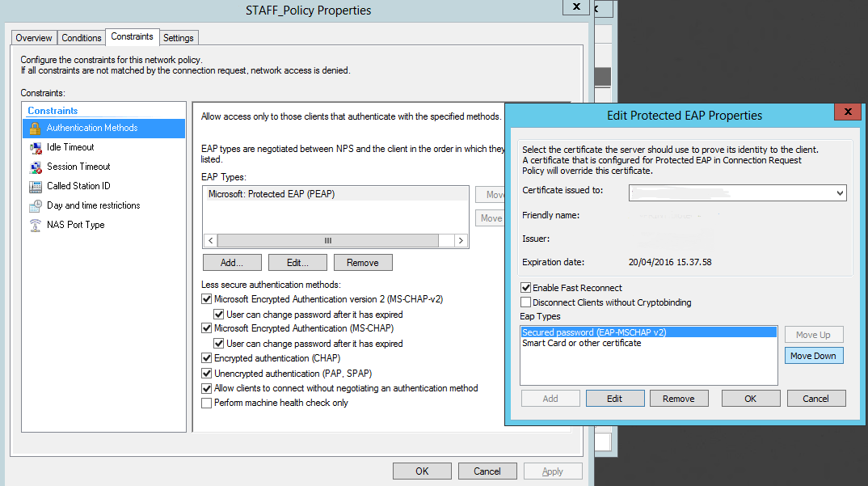Switch to the Conditions tab
This screenshot has height=486, width=868.
(82, 38)
